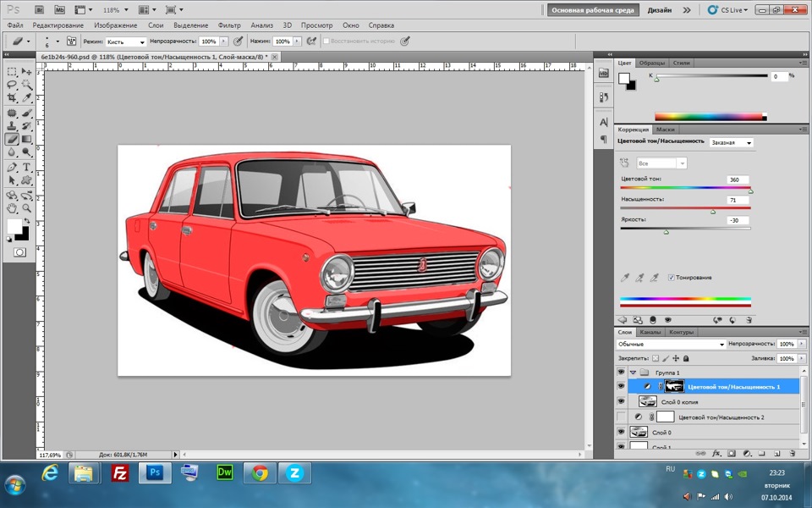The width and height of the screenshot is (812, 508).
Task: Hide the Слой 0 копия layer
Action: click(621, 401)
